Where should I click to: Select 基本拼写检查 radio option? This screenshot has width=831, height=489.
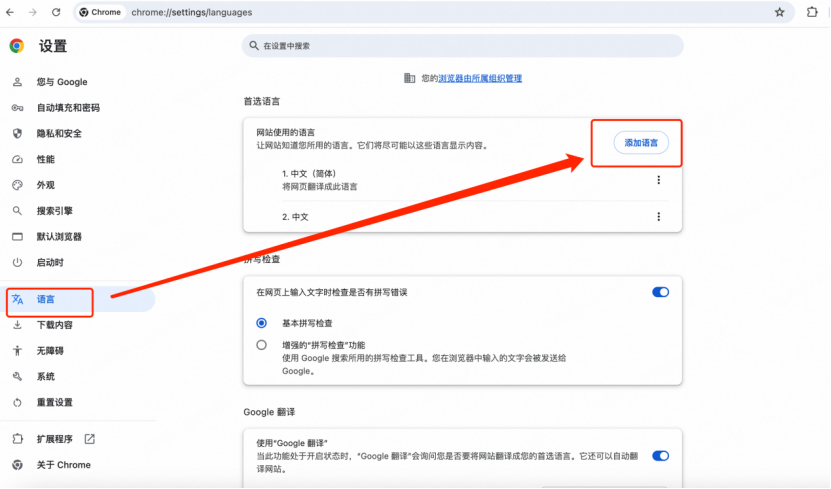[x=261, y=323]
